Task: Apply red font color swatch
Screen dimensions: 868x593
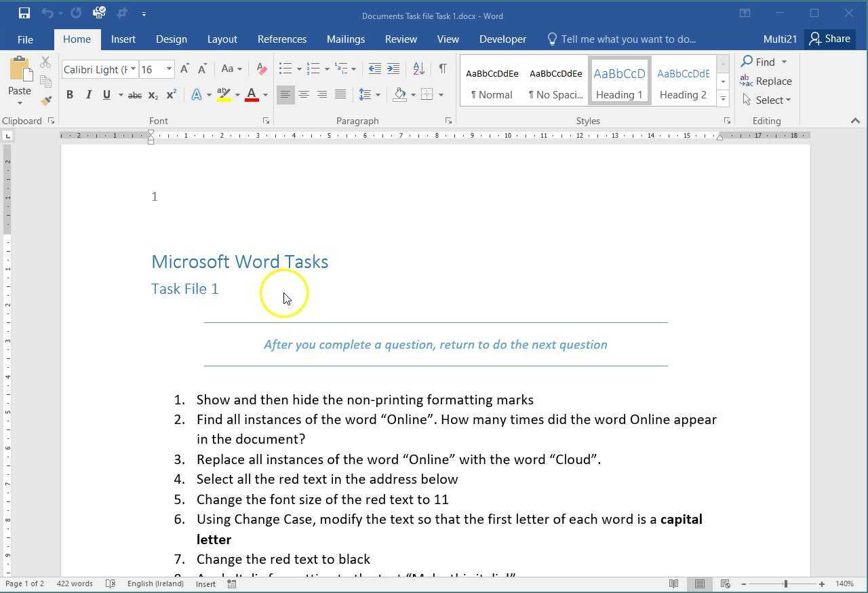Action: (252, 95)
